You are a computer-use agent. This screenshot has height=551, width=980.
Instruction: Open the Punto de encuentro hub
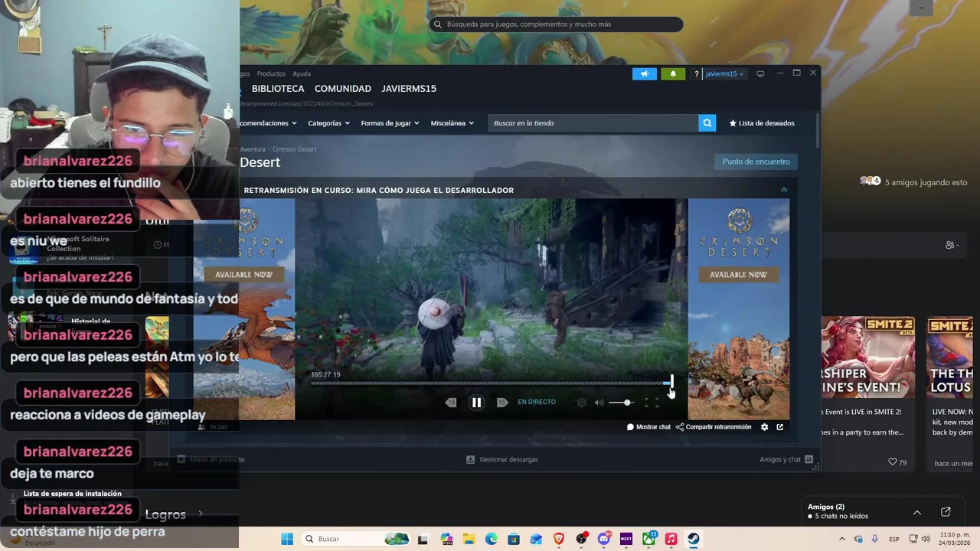tap(756, 161)
